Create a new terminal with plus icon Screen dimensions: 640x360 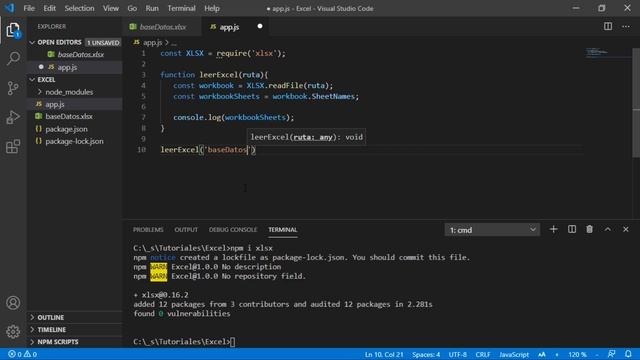[553, 229]
